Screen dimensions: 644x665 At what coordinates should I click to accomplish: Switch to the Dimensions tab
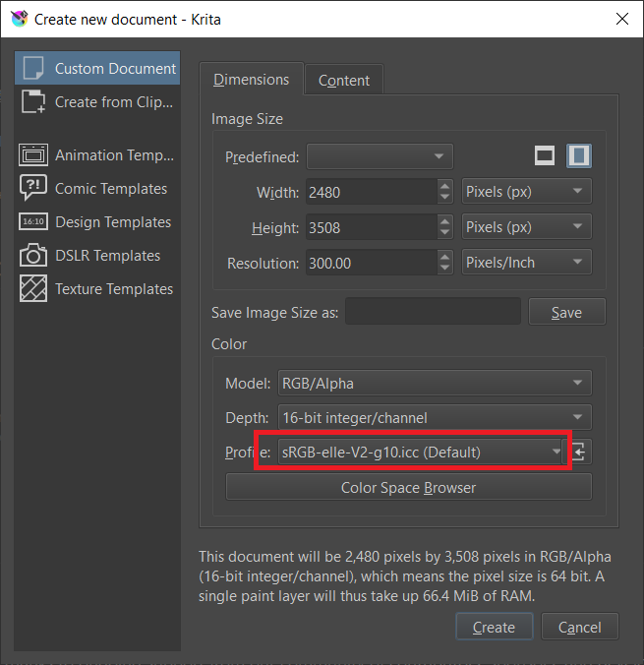[252, 80]
